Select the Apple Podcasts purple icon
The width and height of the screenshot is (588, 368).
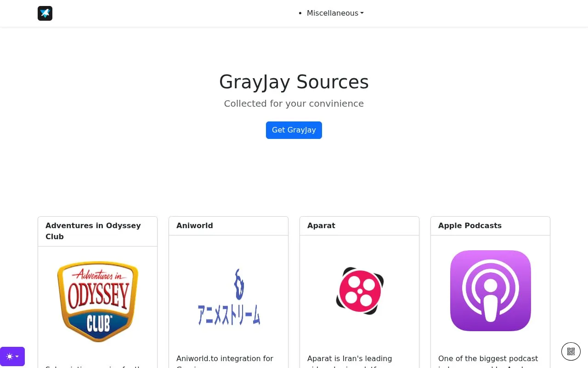[x=491, y=291]
